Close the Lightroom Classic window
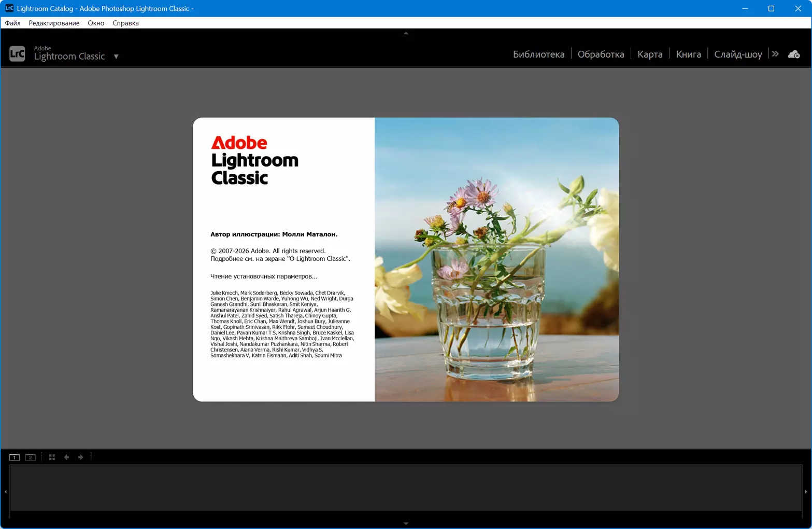This screenshot has height=529, width=812. pyautogui.click(x=798, y=8)
